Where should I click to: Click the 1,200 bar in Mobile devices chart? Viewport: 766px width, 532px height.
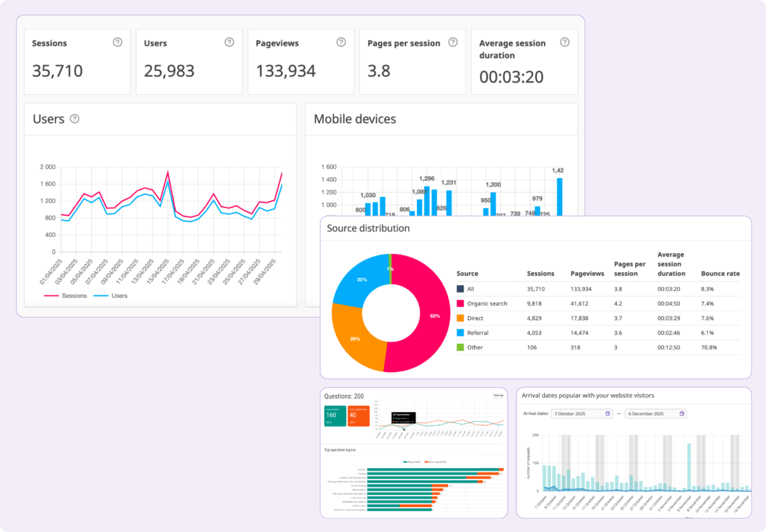click(x=493, y=204)
